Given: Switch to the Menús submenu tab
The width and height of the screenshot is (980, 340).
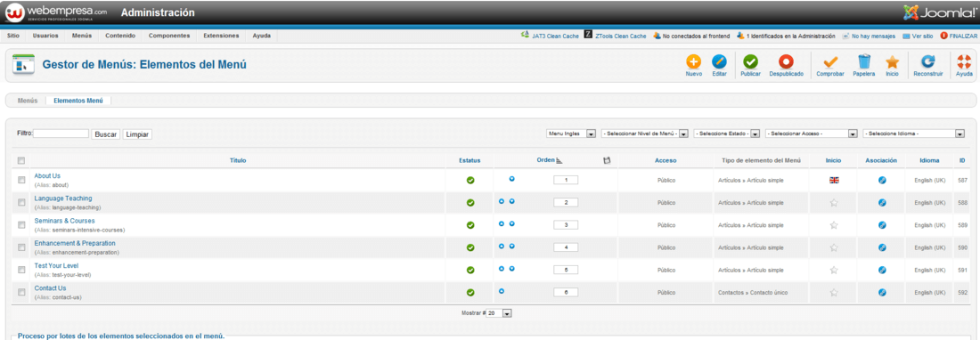Looking at the screenshot, I should (x=28, y=100).
